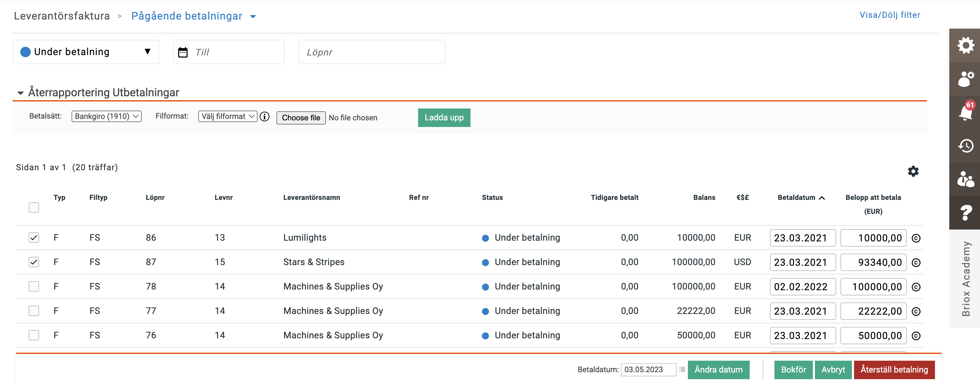This screenshot has width=980, height=383.
Task: Edit the Lumilights payment date 23.03.2021
Action: point(803,238)
